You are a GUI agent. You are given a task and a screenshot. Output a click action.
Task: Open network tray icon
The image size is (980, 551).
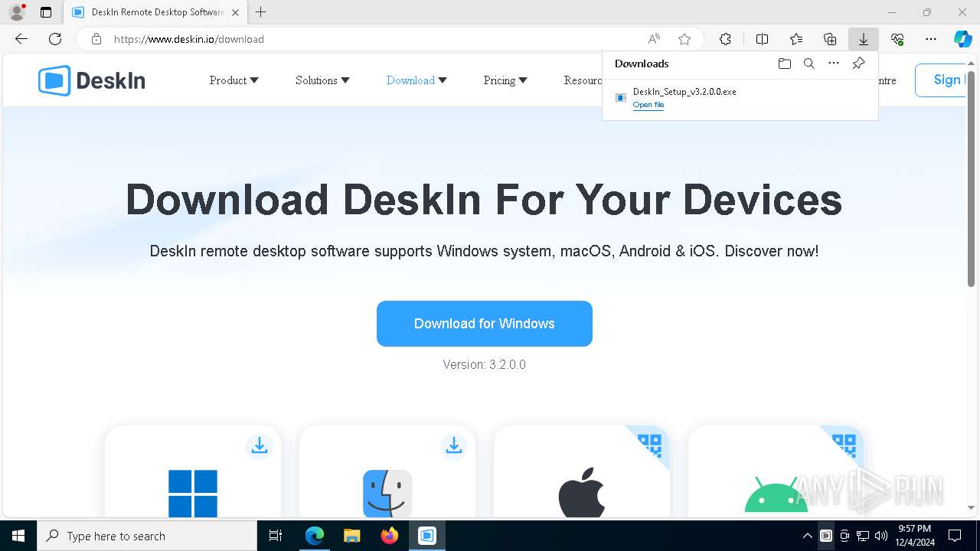(863, 536)
